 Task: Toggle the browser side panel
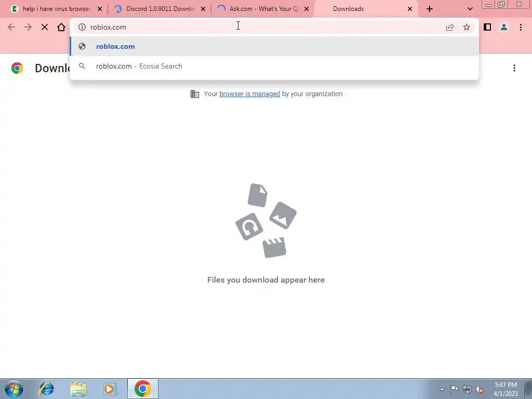[x=487, y=27]
